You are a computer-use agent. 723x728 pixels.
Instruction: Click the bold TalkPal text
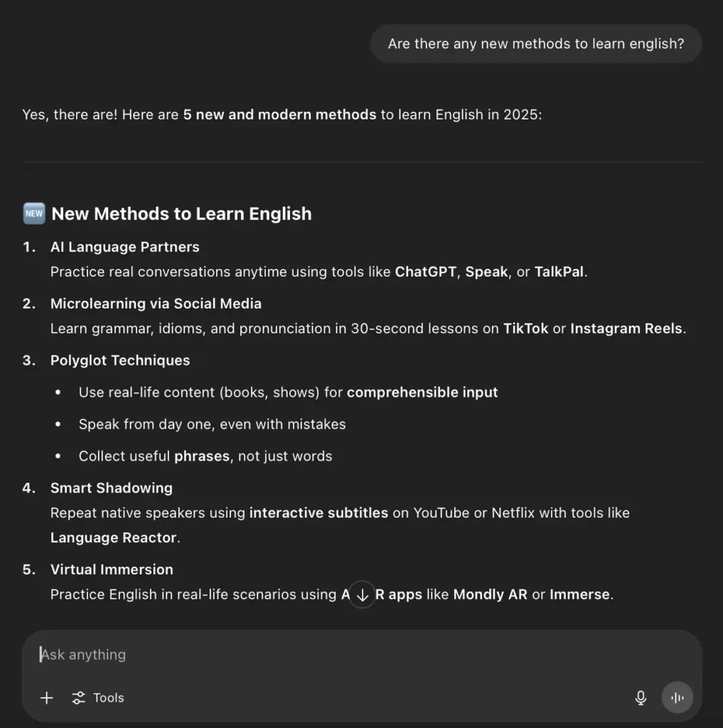[559, 272]
